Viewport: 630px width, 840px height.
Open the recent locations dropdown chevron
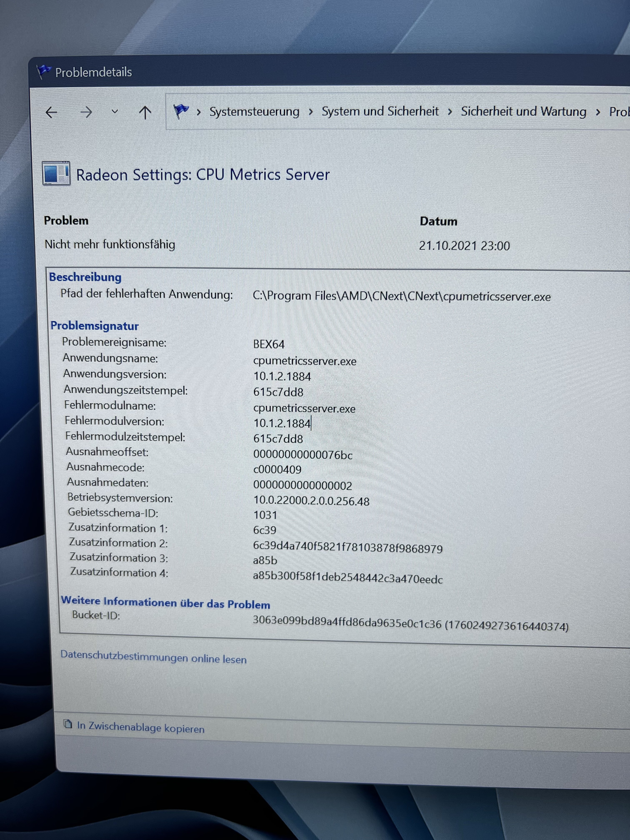[x=115, y=112]
